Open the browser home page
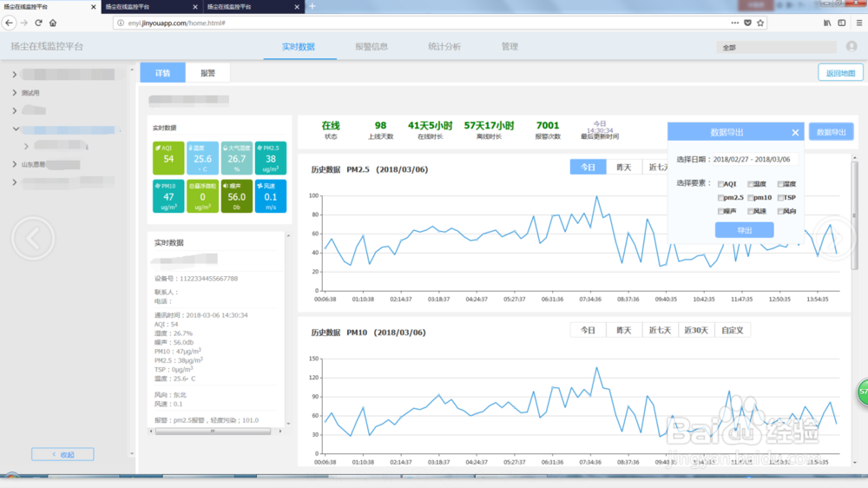Viewport: 868px width, 488px height. click(x=53, y=23)
